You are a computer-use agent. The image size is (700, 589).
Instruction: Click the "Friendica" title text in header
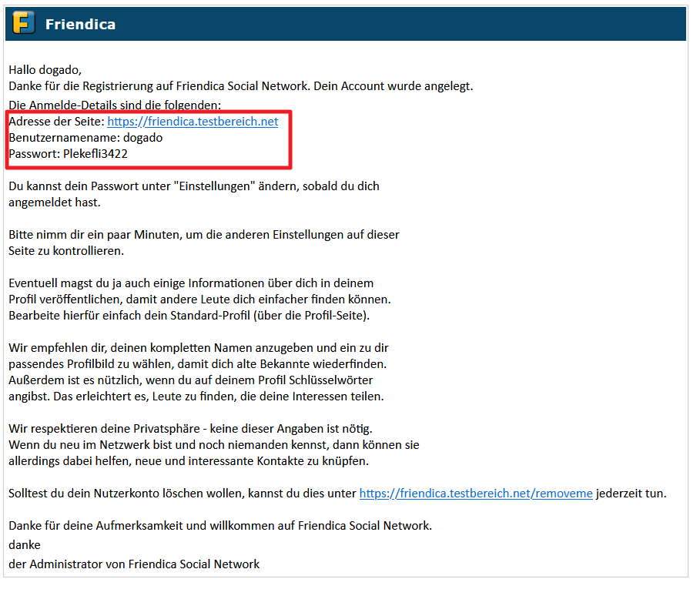coord(80,25)
